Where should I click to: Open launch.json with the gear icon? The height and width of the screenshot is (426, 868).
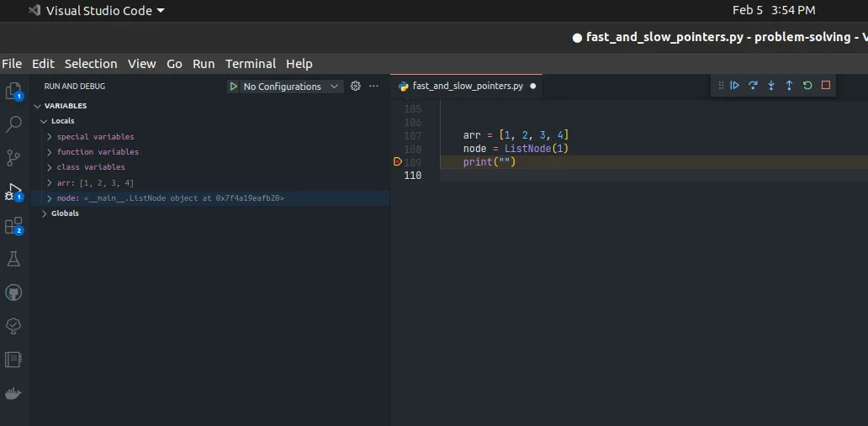(x=356, y=87)
